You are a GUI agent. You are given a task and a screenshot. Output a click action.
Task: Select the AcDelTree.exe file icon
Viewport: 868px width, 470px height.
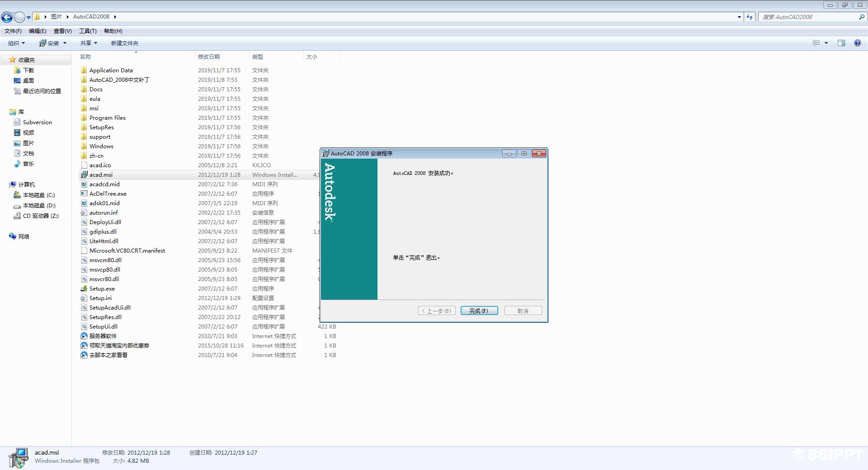84,193
